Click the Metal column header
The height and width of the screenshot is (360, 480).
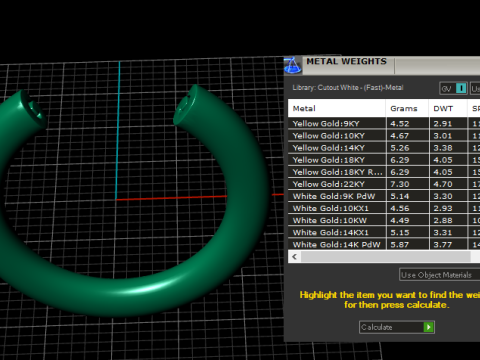point(336,108)
